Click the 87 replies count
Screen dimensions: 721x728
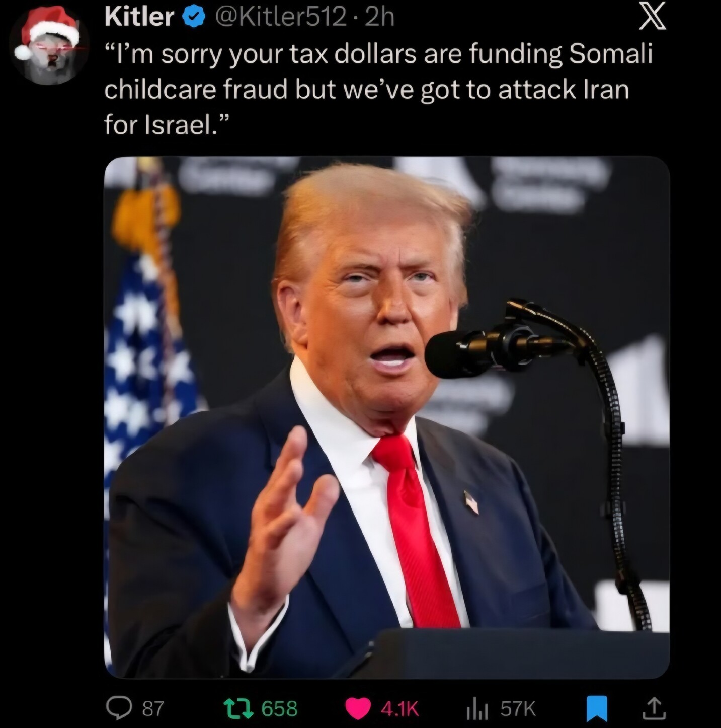pyautogui.click(x=153, y=709)
